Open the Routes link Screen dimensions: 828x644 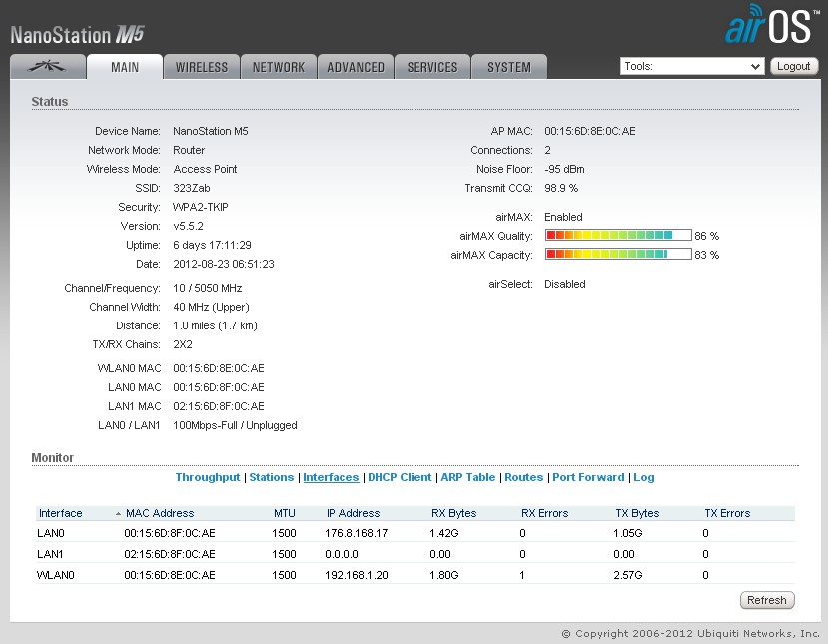click(x=523, y=477)
